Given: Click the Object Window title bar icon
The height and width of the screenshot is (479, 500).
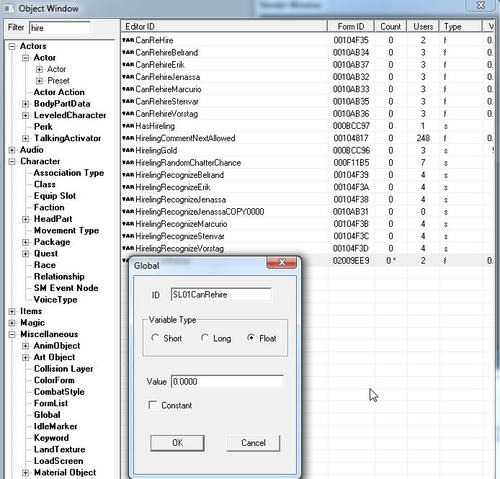Looking at the screenshot, I should click(9, 8).
